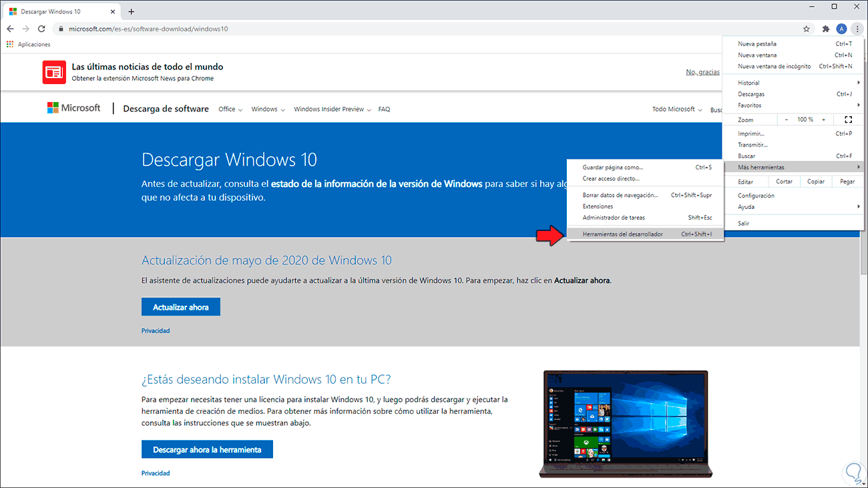Toggle fullscreen from the Zoom row
The height and width of the screenshot is (488, 868).
click(x=849, y=119)
